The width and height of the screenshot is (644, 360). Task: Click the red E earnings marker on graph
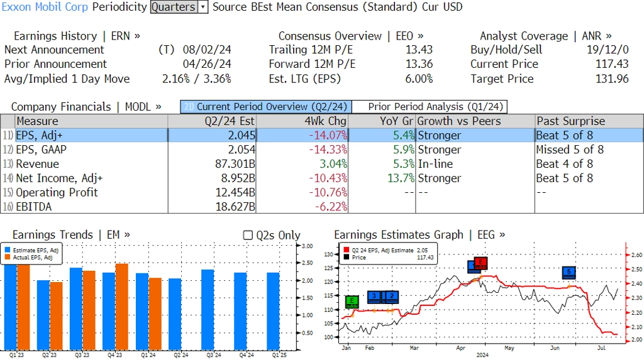coord(480,263)
